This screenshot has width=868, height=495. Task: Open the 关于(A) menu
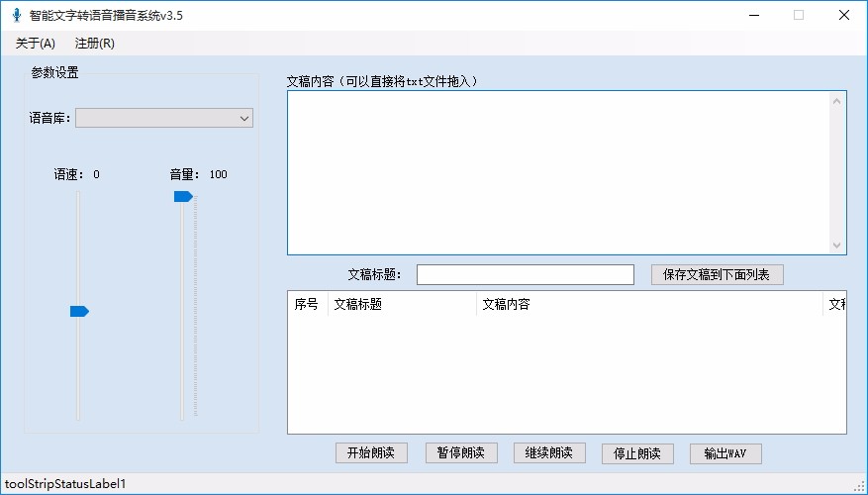36,44
